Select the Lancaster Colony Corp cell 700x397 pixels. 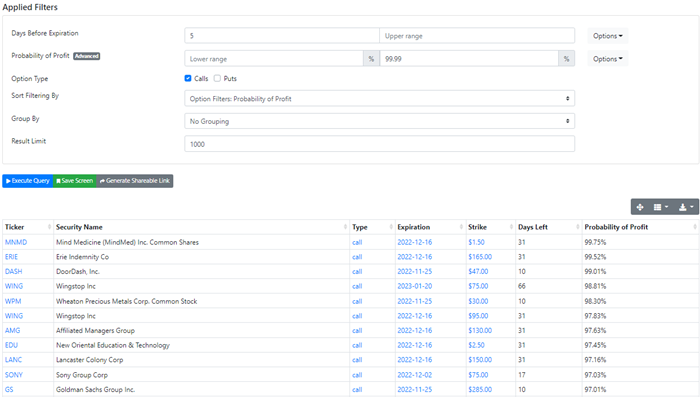tap(201, 360)
